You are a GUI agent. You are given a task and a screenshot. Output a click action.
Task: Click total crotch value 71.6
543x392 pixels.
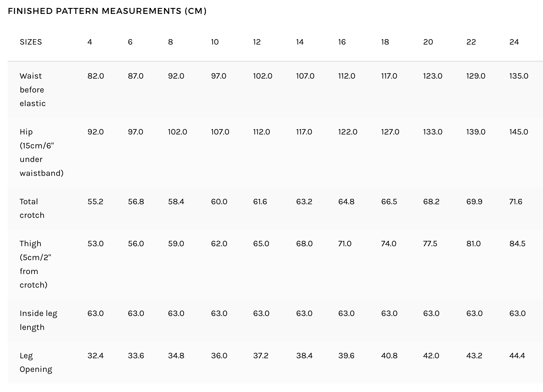[516, 202]
